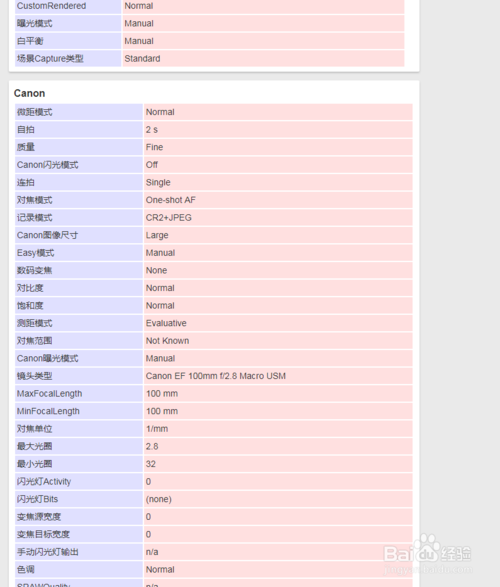
Task: Click the MinFocalLength label cell
Action: click(x=79, y=411)
